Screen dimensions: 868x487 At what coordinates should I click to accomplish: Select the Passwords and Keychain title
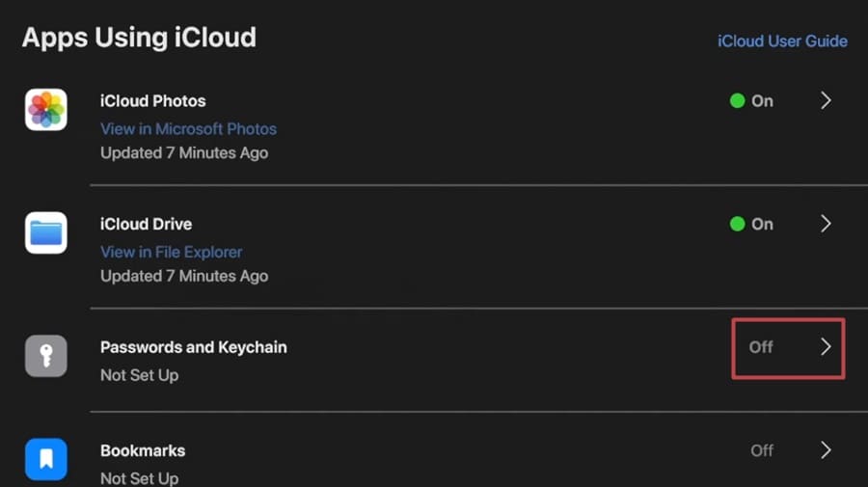(x=194, y=347)
